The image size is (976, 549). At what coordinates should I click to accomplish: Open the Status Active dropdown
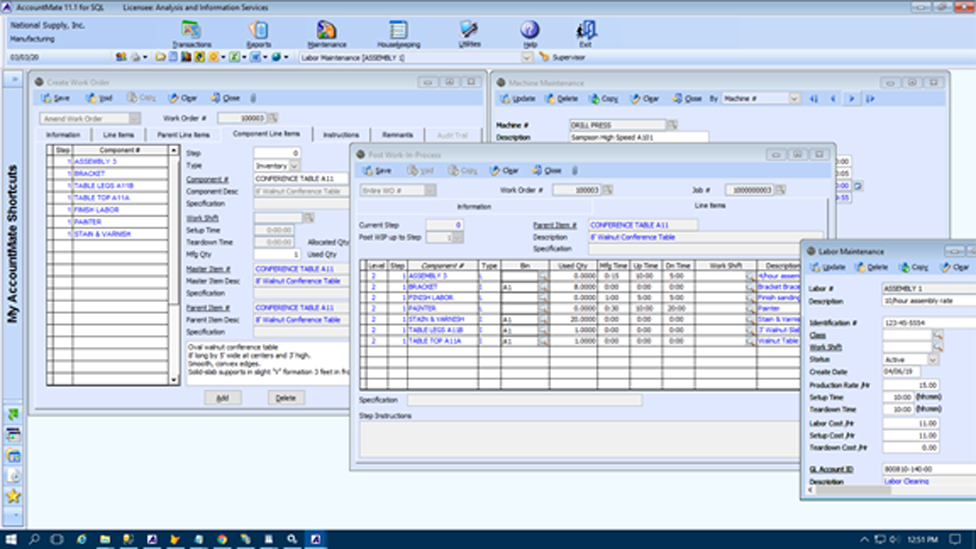coord(932,359)
